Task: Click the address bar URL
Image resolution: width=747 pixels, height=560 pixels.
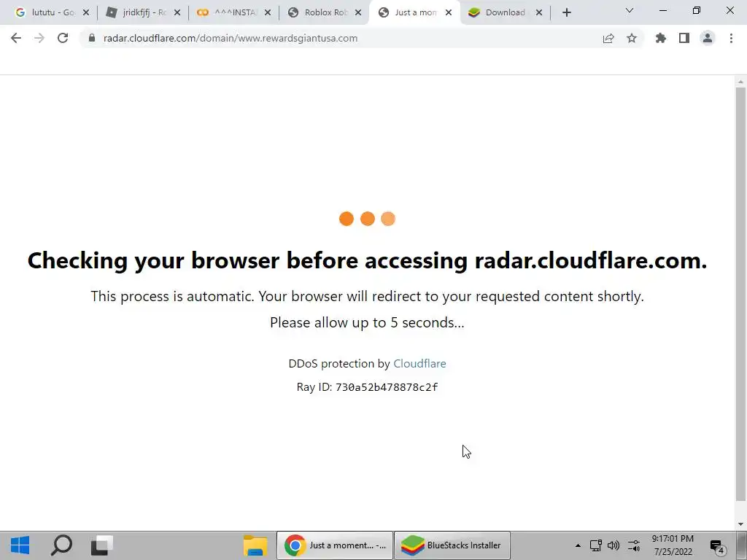Action: click(x=231, y=38)
